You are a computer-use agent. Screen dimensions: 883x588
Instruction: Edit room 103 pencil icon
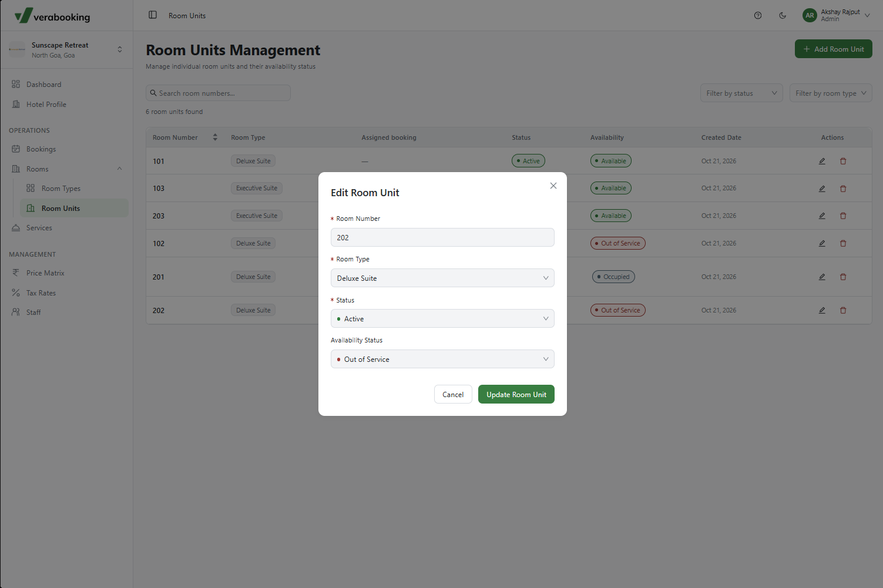click(822, 189)
